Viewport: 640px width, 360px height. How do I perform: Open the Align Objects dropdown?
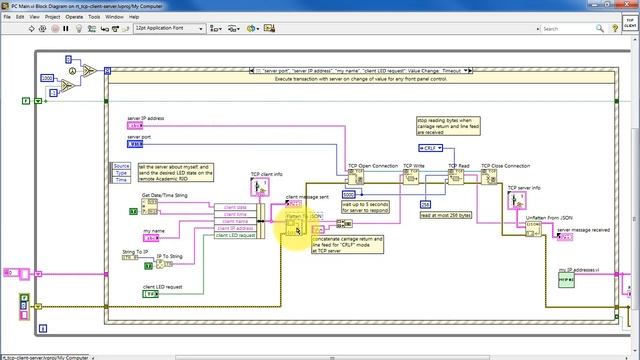[216, 29]
